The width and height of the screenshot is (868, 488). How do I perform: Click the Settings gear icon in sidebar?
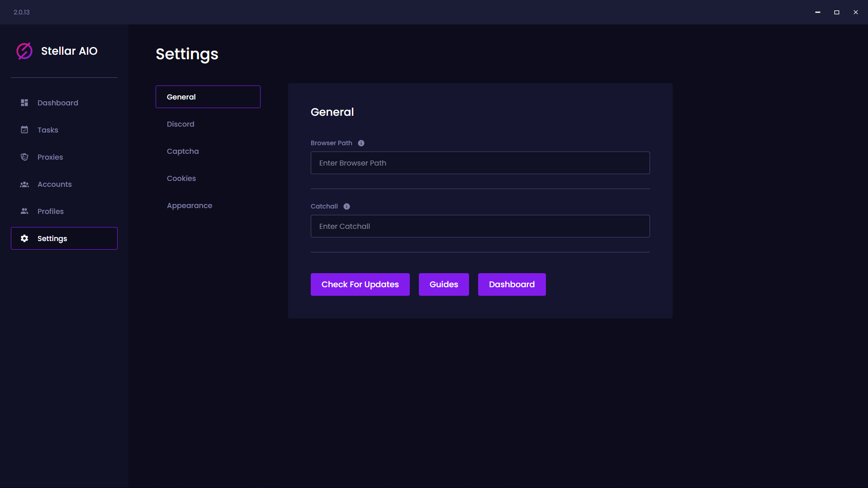[x=24, y=238]
